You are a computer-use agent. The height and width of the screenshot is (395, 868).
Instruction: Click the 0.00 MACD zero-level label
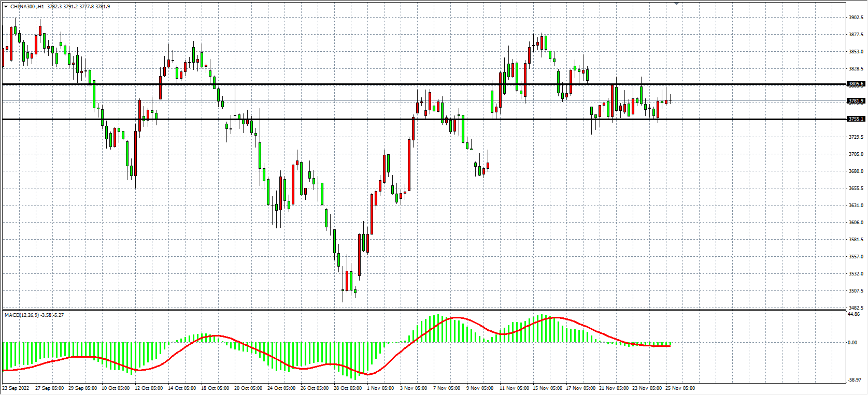click(x=852, y=343)
